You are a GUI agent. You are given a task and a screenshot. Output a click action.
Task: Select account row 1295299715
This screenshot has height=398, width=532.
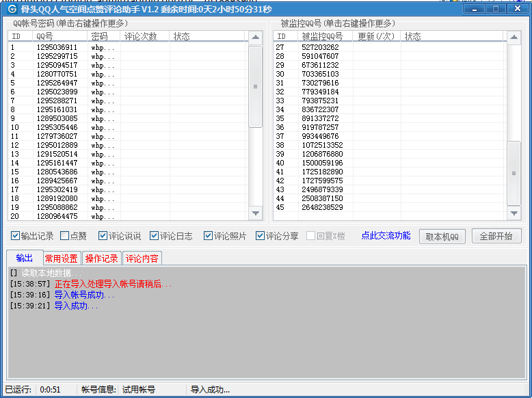[128, 56]
